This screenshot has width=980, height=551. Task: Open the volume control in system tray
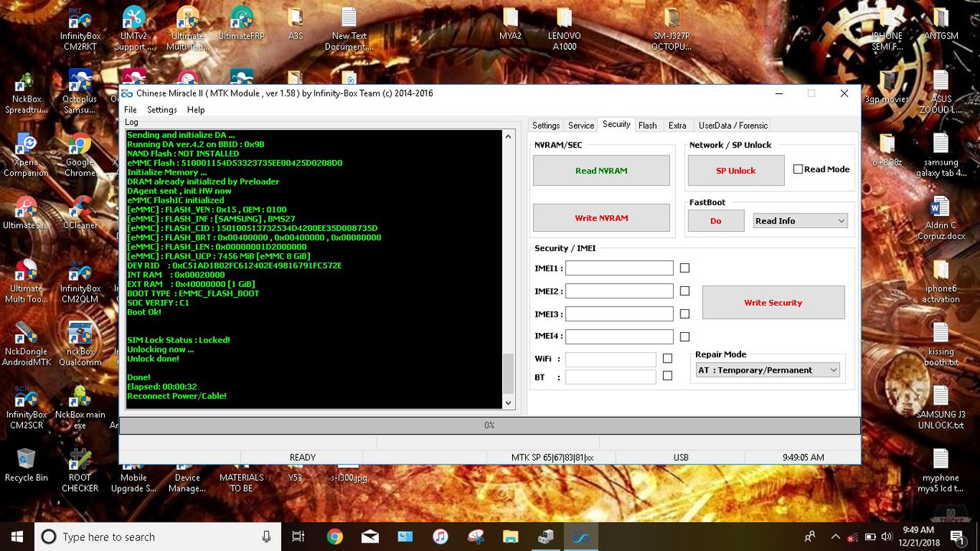pos(887,536)
